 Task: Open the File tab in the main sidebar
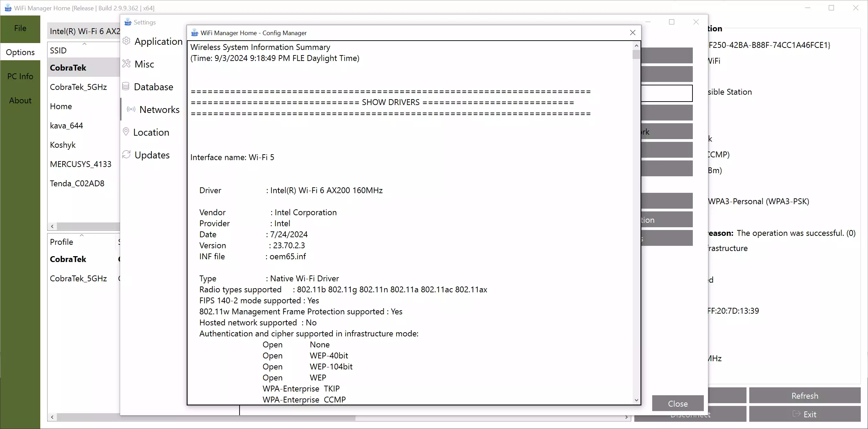[x=20, y=28]
